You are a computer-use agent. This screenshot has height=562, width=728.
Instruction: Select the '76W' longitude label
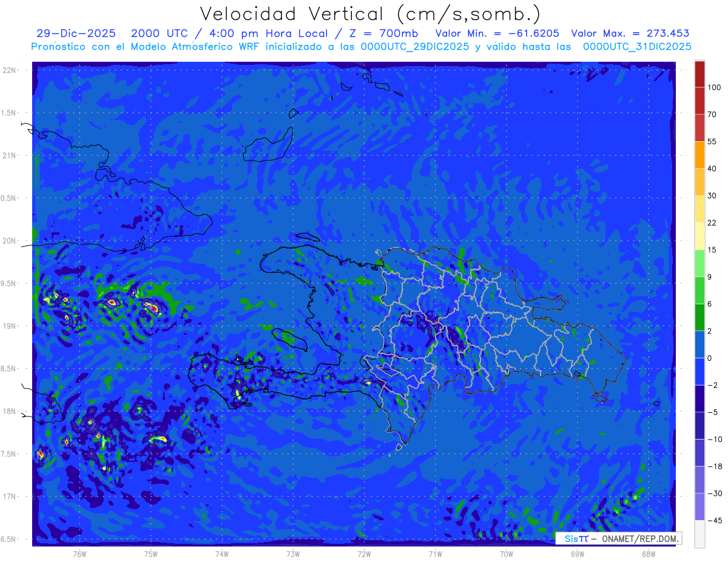pyautogui.click(x=80, y=554)
